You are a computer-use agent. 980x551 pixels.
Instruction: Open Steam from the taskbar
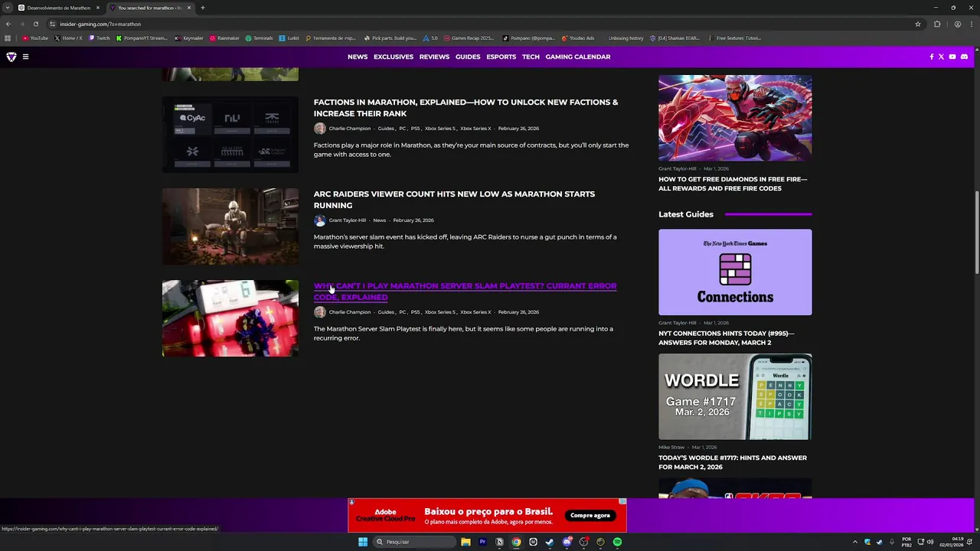(x=550, y=542)
